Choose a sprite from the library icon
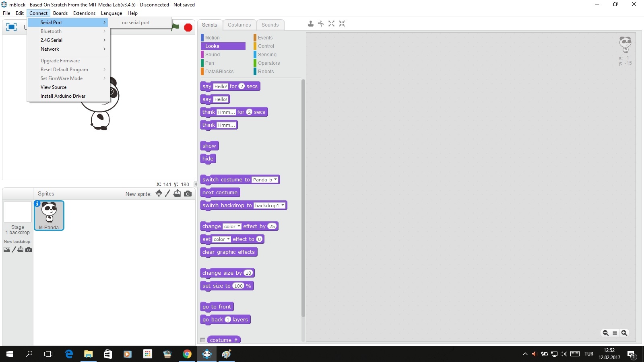644x362 pixels. click(159, 193)
